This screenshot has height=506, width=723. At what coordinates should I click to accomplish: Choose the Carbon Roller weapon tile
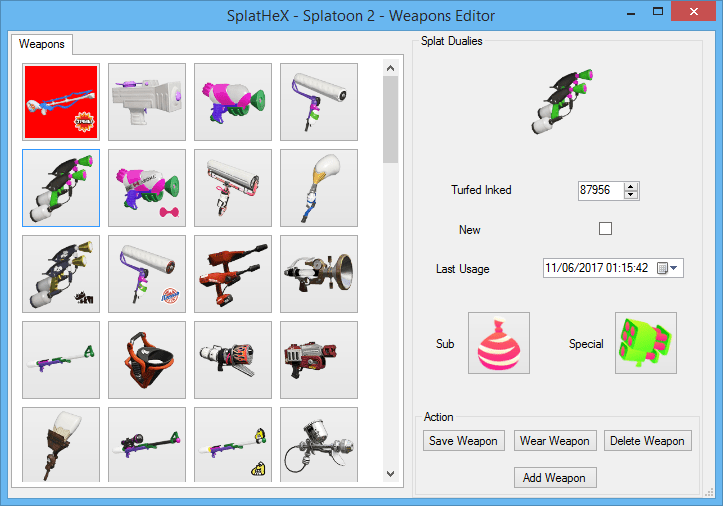(x=233, y=188)
